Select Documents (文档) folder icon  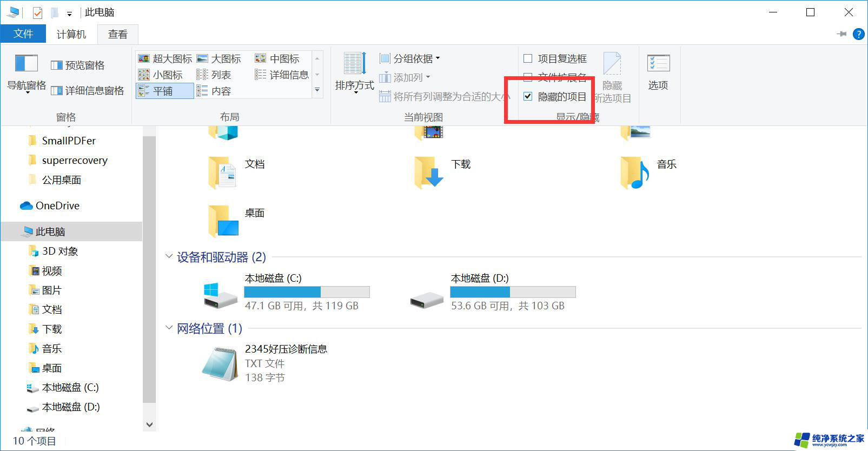(x=222, y=173)
